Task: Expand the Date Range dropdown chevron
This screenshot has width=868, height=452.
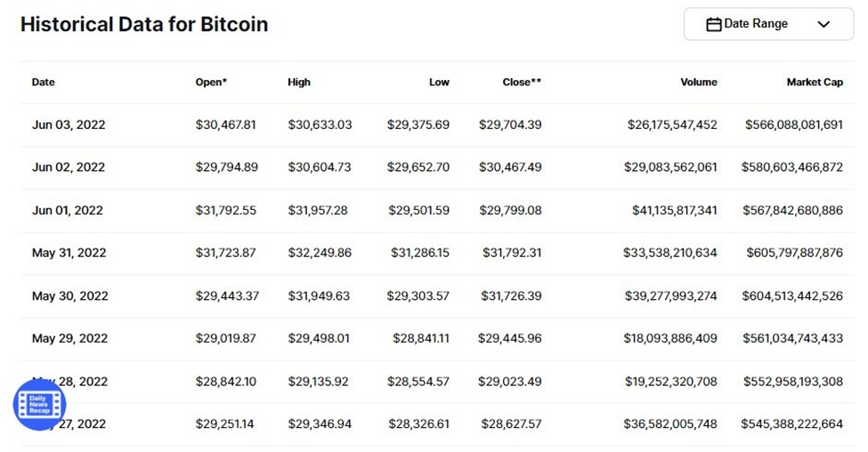Action: (x=823, y=24)
